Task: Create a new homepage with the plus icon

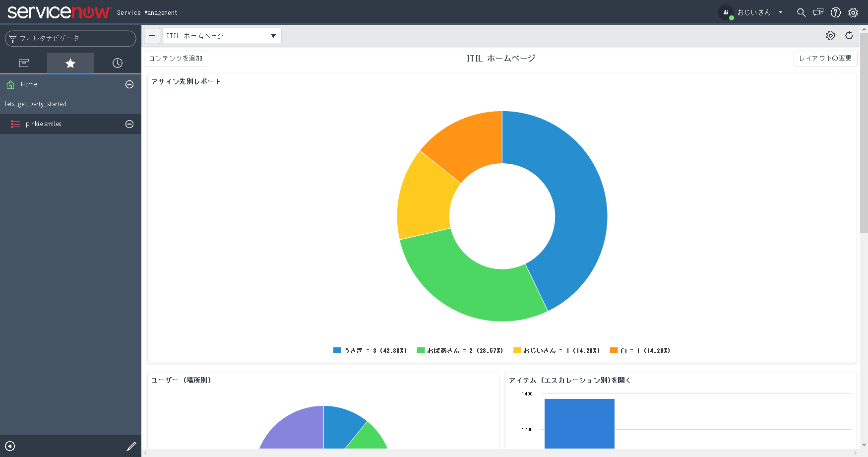Action: (152, 35)
